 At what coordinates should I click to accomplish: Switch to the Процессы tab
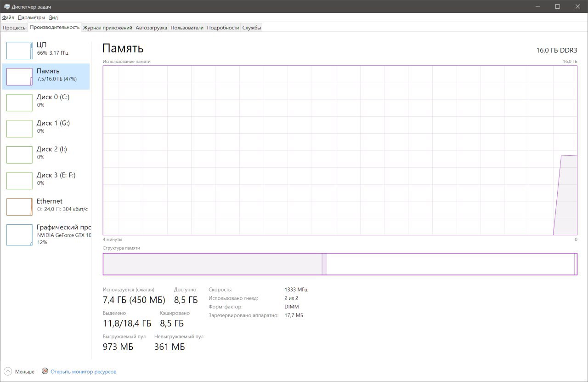[14, 28]
